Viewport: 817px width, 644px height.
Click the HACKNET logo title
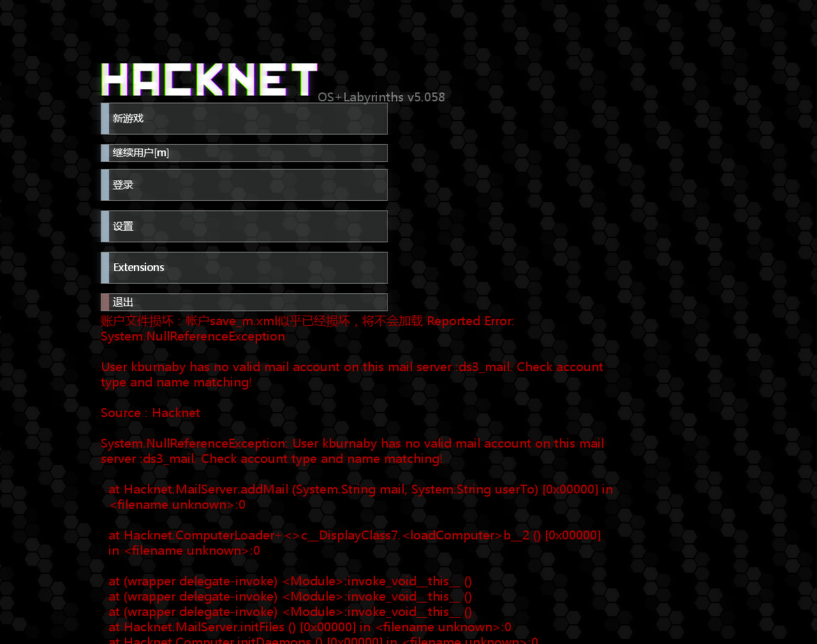[x=209, y=79]
